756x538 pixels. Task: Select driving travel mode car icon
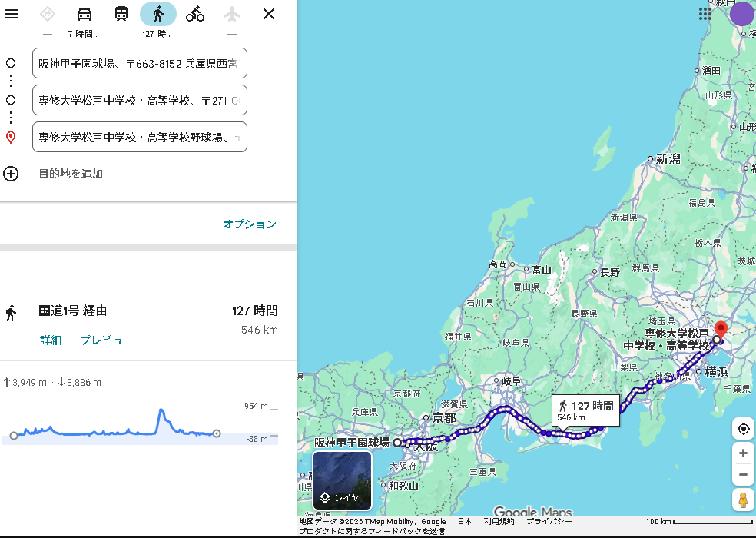pos(85,14)
